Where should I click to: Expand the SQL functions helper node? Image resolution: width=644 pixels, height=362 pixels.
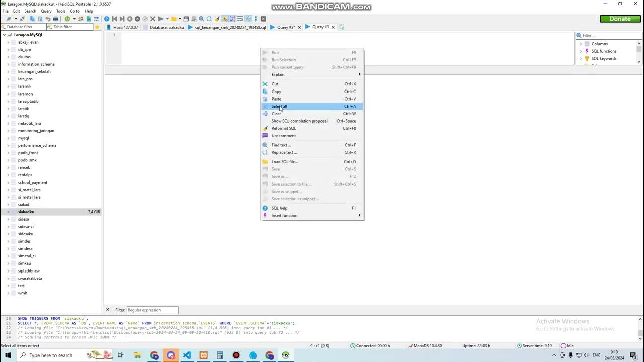pyautogui.click(x=581, y=51)
